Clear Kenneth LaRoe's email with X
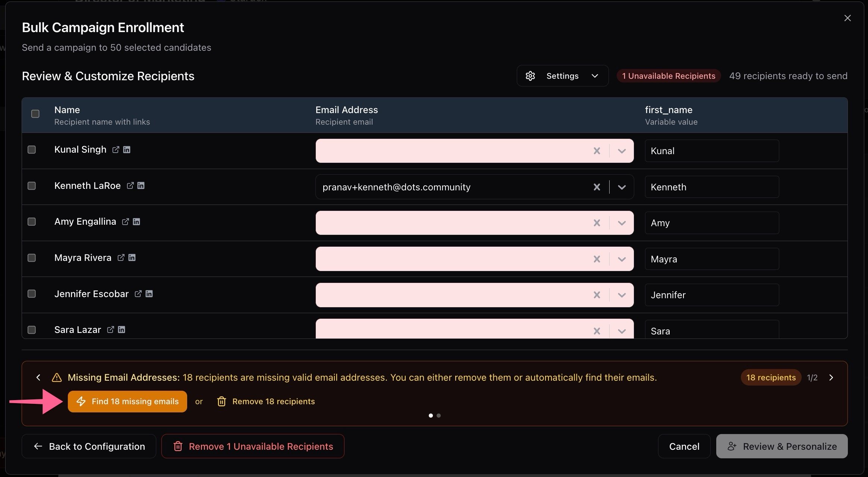This screenshot has width=868, height=477. 597,187
